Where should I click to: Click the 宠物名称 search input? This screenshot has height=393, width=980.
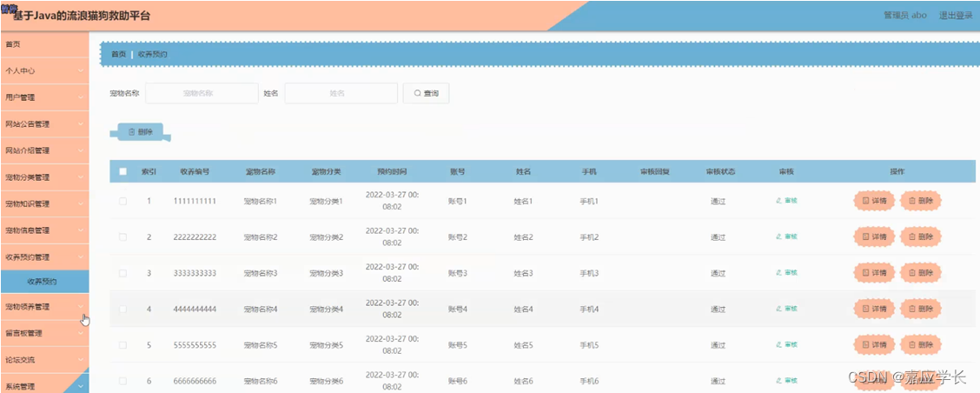[202, 93]
